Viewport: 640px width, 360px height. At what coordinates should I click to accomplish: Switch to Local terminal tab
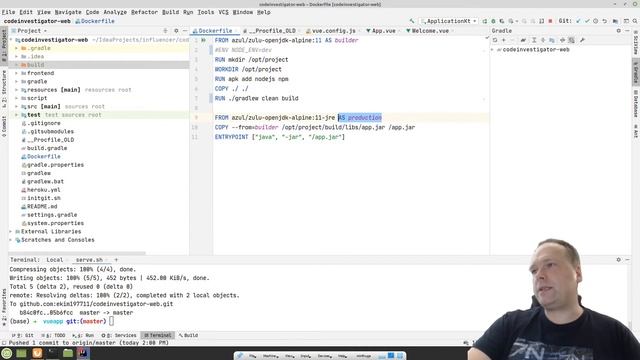click(x=54, y=260)
